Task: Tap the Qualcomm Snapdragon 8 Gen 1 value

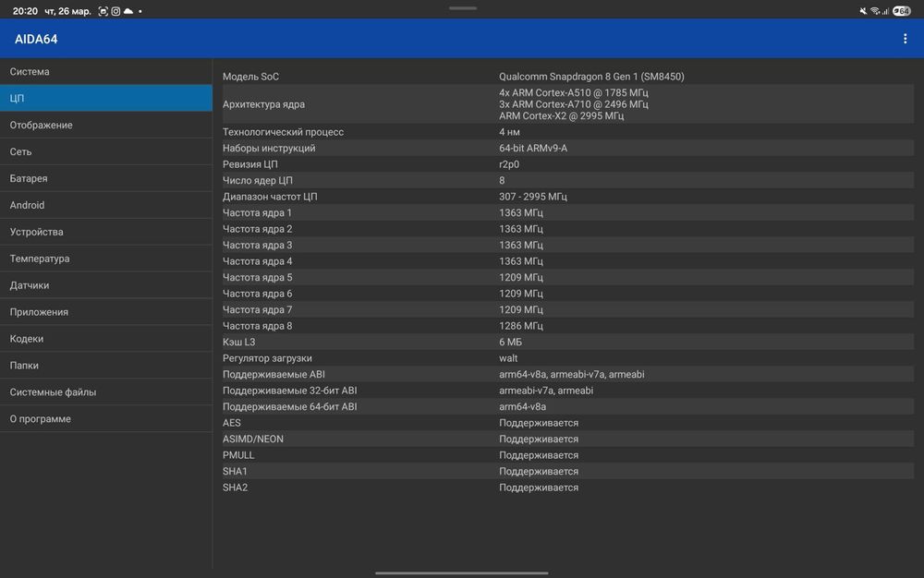Action: tap(591, 77)
